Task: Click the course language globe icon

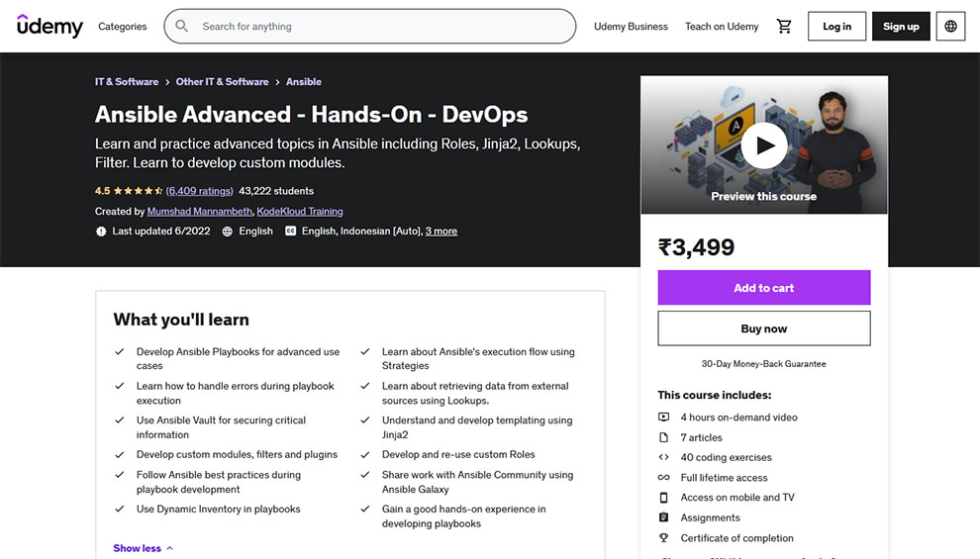Action: tap(228, 232)
